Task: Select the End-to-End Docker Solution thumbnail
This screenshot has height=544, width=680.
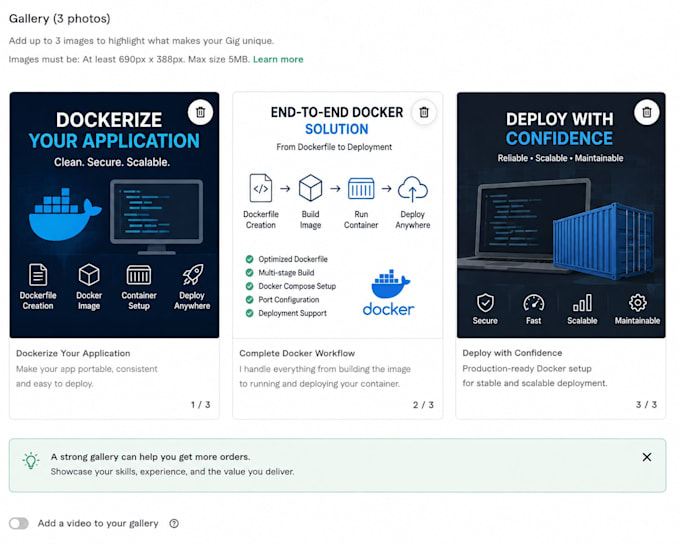Action: click(337, 215)
